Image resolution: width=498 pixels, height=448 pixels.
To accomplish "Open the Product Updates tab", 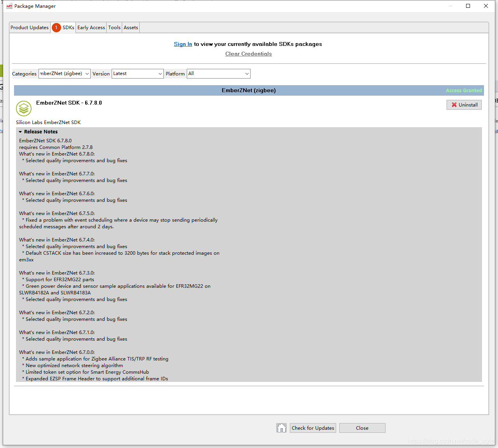I will tap(30, 28).
